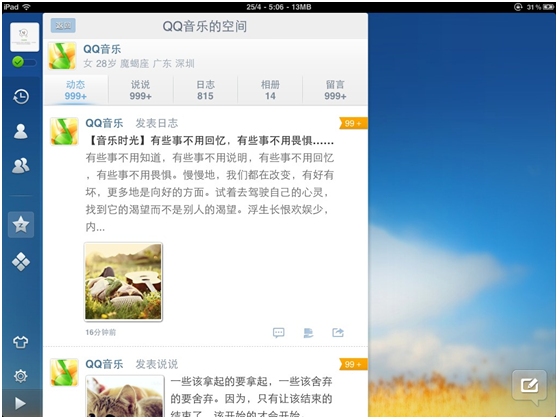Click the QQ音乐的空间 title
The width and height of the screenshot is (558, 419).
point(205,26)
